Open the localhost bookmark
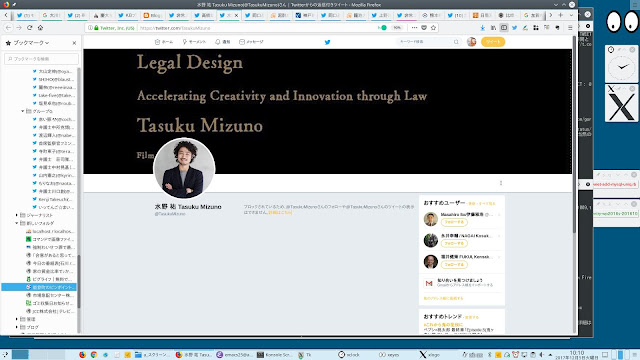640x360 pixels. coord(50,231)
